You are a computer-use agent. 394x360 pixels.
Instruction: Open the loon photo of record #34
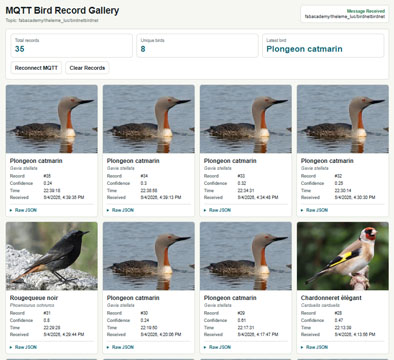[x=149, y=119]
